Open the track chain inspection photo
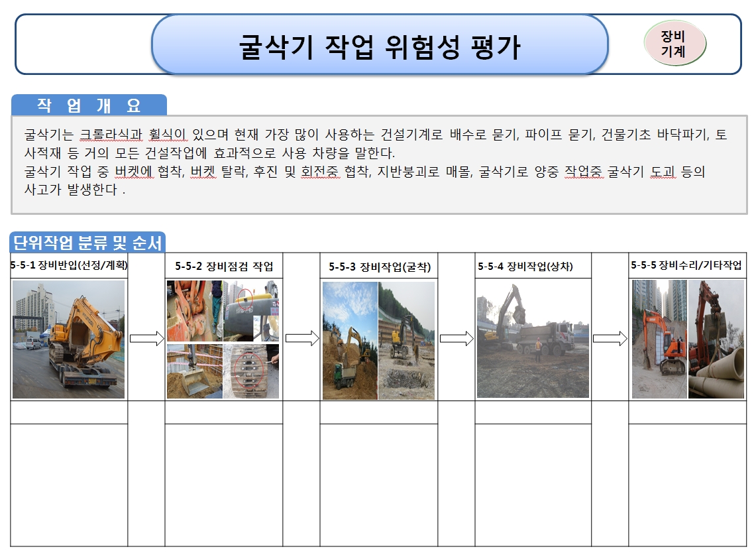The width and height of the screenshot is (756, 557). [251, 371]
